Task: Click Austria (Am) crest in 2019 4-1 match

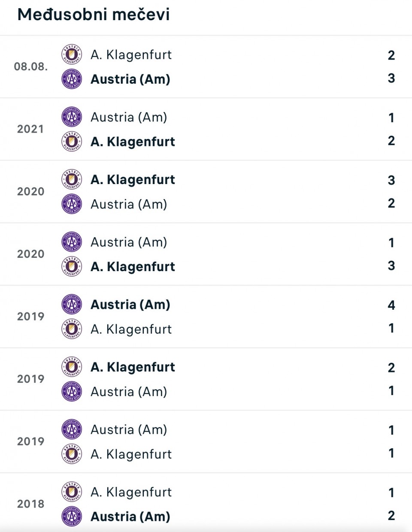Action: [72, 305]
